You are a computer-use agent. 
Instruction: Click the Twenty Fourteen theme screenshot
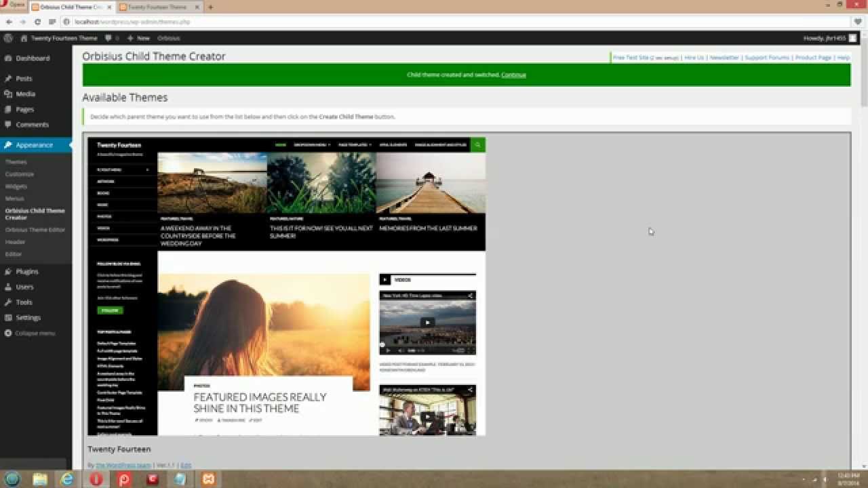point(287,286)
